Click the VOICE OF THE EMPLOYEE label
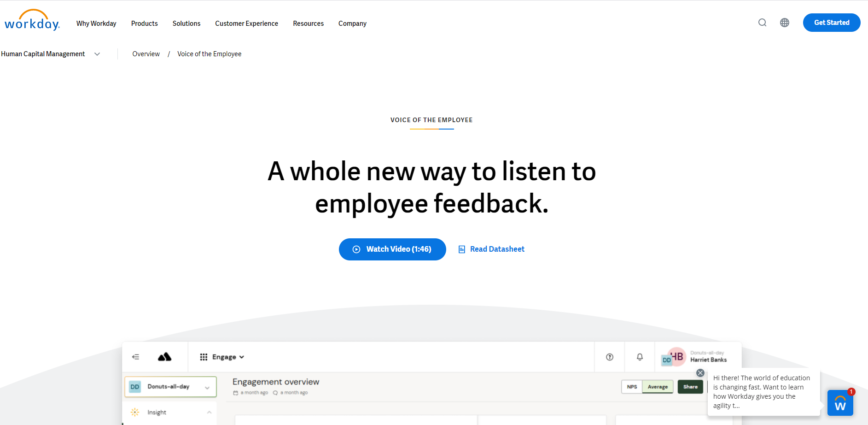 pos(431,120)
